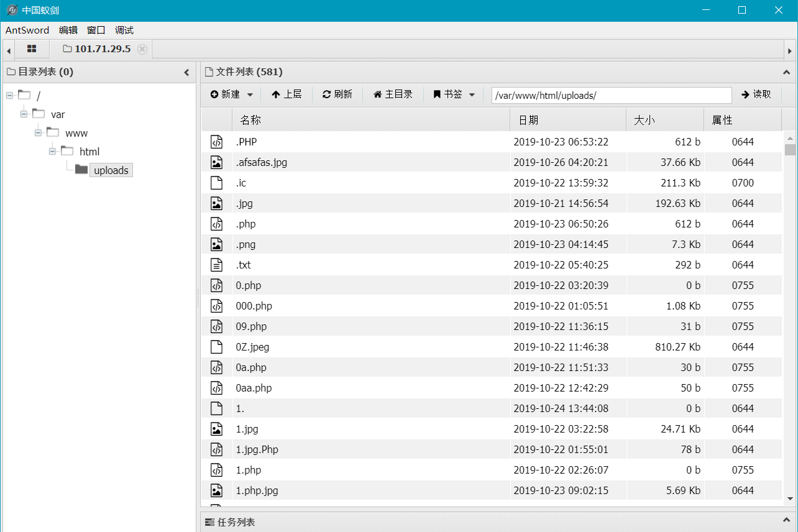Click the AntSword logo in title bar
This screenshot has height=532, width=798.
[12, 10]
